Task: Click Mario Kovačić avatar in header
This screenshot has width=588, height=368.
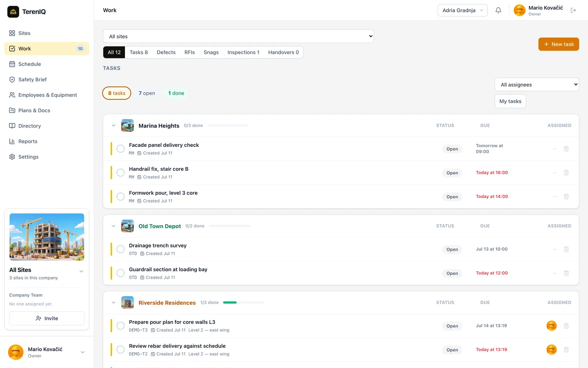Action: point(519,10)
